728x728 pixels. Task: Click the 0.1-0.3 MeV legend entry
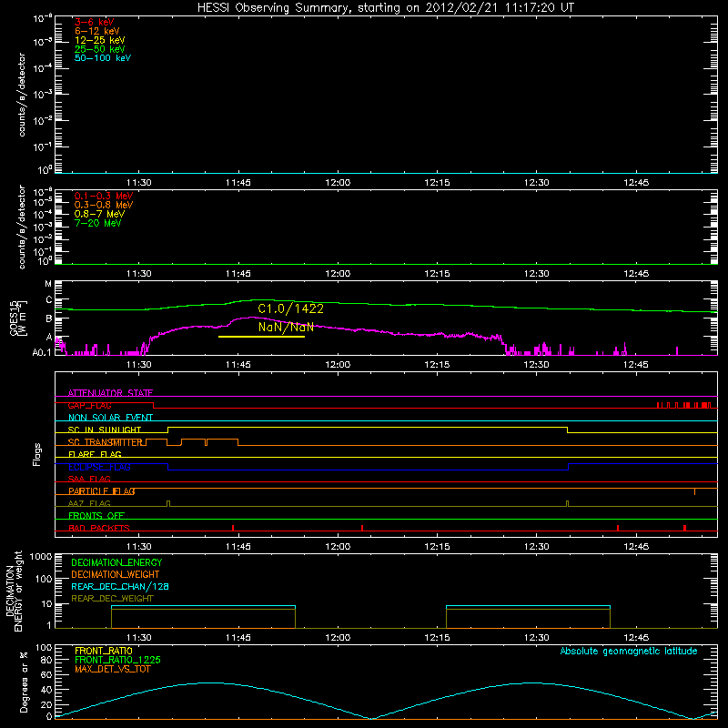[x=104, y=196]
